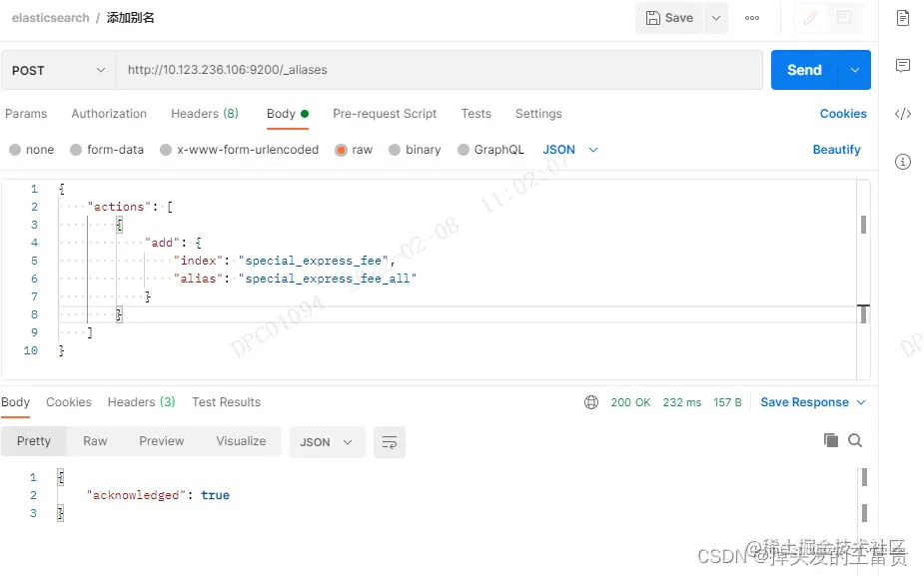Select the Preview response view

[162, 441]
